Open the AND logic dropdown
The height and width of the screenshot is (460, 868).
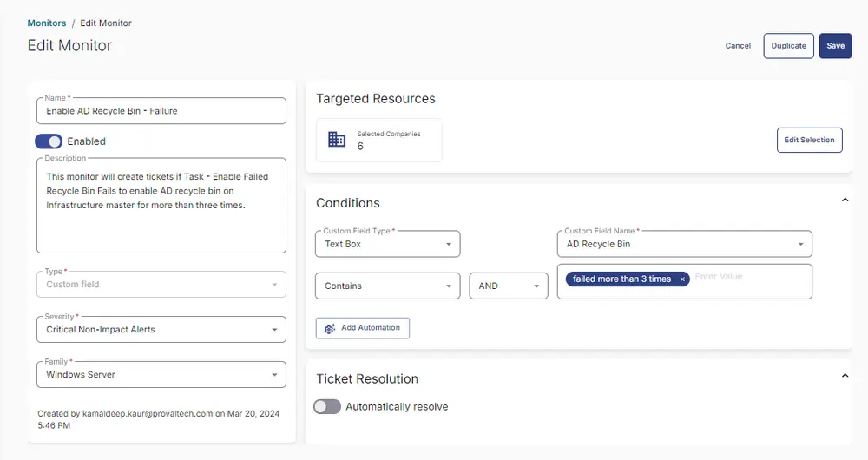[509, 286]
